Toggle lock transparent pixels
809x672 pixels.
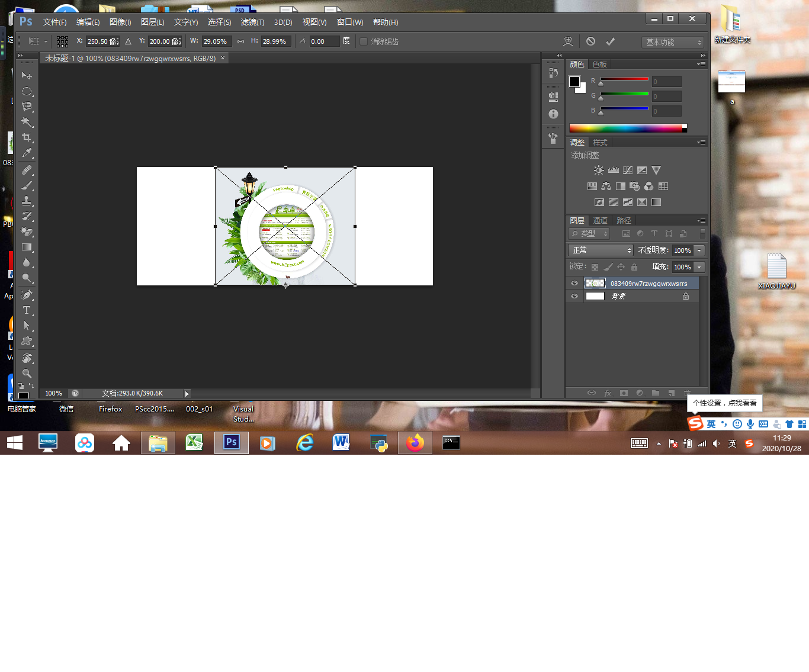click(595, 267)
